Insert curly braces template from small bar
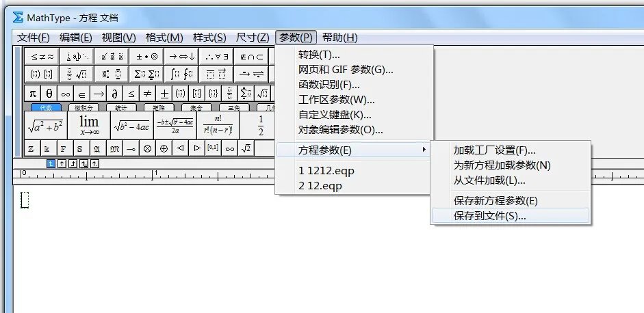This screenshot has width=644, height=313. pyautogui.click(x=213, y=94)
